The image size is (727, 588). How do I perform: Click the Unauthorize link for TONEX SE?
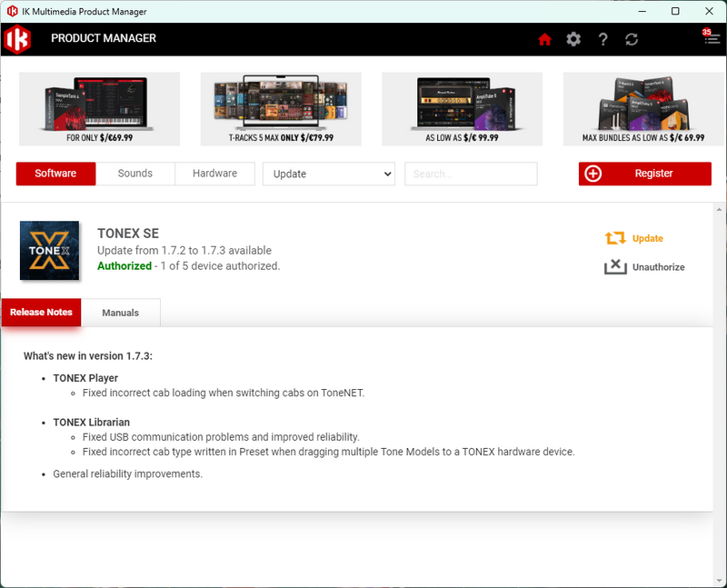point(658,267)
